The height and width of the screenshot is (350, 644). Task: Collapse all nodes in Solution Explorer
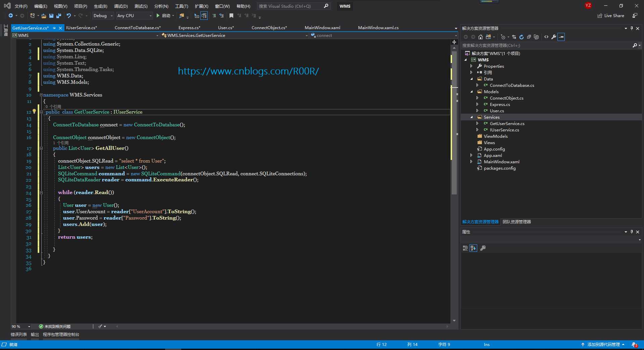tap(529, 37)
